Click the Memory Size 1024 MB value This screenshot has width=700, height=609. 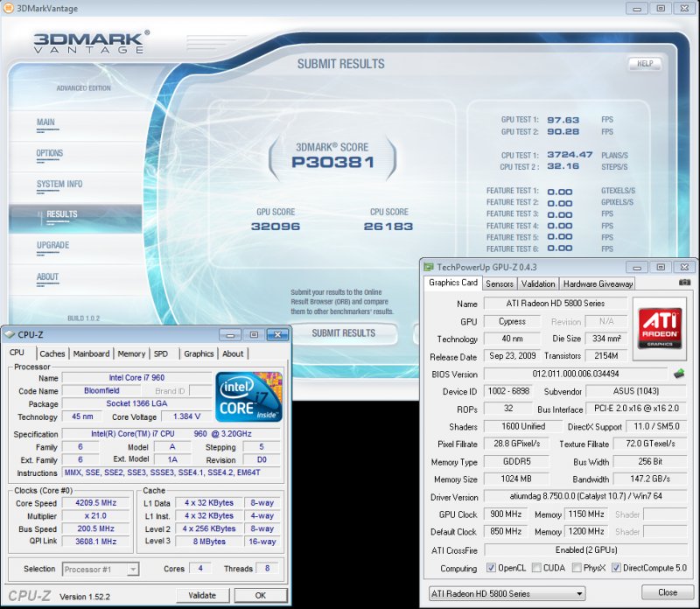[x=515, y=479]
